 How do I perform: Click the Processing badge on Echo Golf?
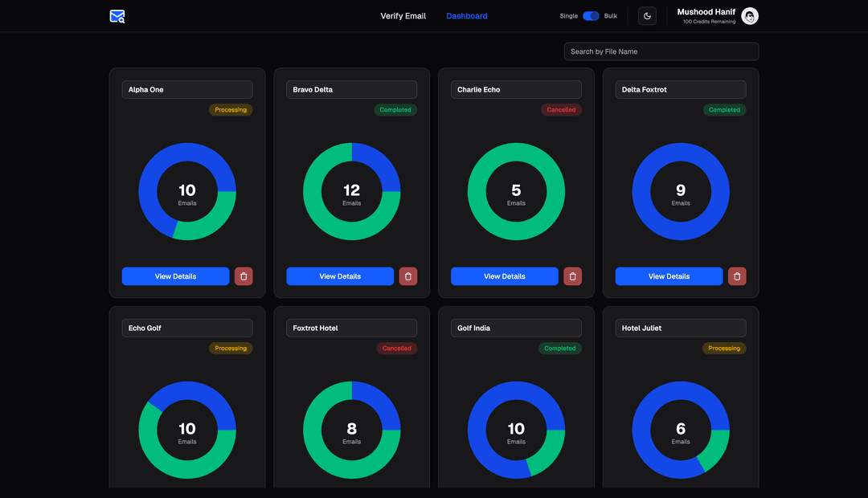click(x=231, y=348)
